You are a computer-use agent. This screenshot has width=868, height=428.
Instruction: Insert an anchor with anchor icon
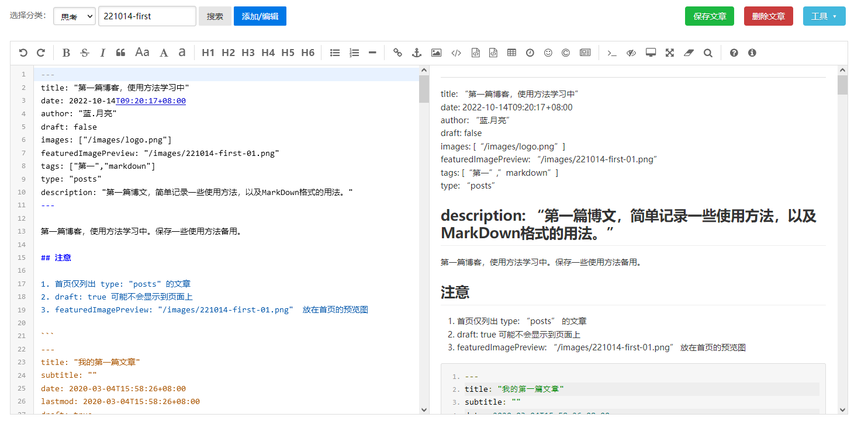[416, 53]
